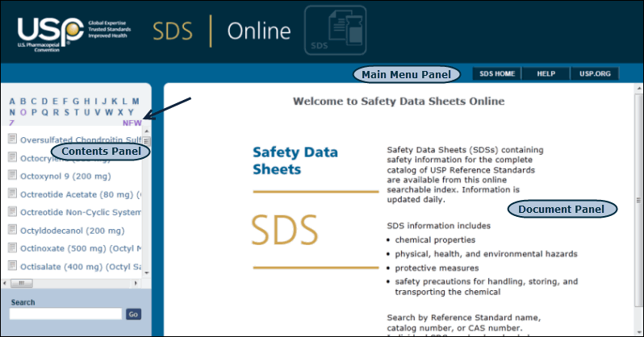This screenshot has height=337, width=644.
Task: Select letter B in the alphabet index
Action: (23, 102)
